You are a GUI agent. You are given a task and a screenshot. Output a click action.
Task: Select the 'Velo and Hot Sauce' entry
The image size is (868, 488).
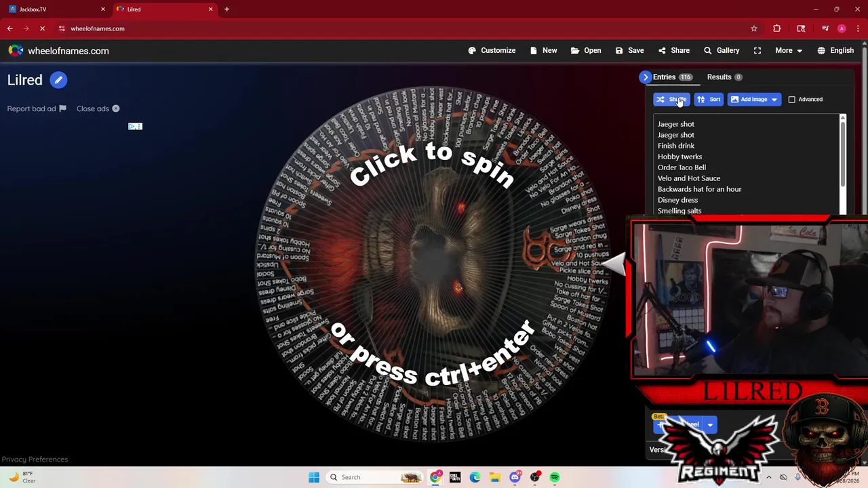(x=689, y=178)
